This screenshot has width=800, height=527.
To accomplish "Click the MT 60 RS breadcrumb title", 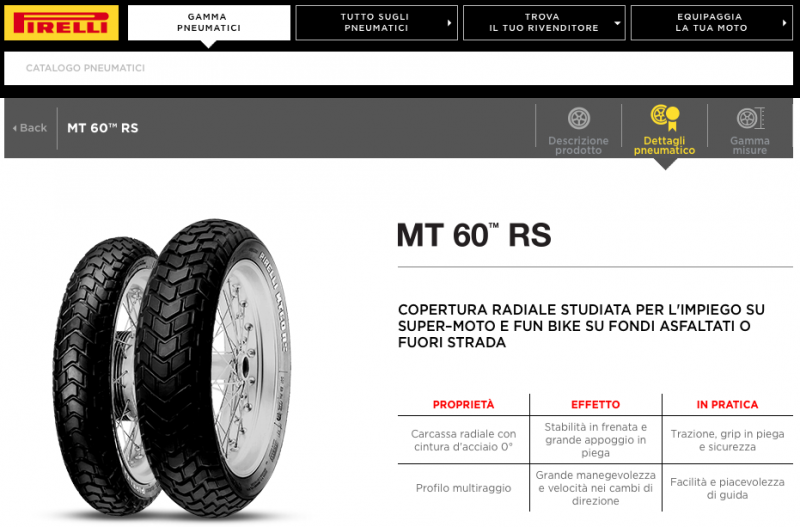I will point(103,128).
